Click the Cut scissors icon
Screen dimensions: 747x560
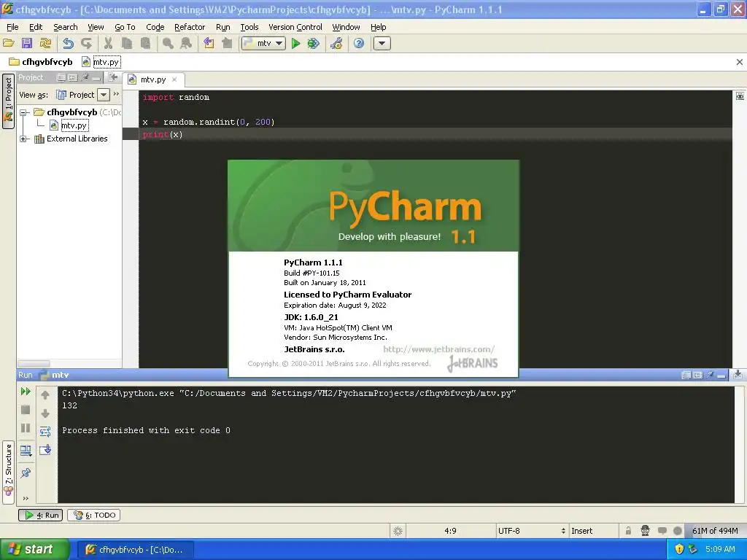point(109,43)
